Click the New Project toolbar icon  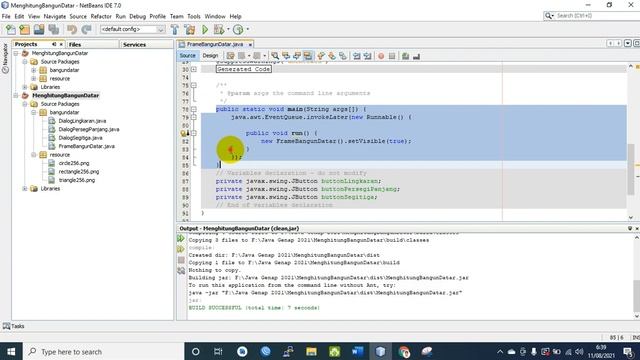24,29
